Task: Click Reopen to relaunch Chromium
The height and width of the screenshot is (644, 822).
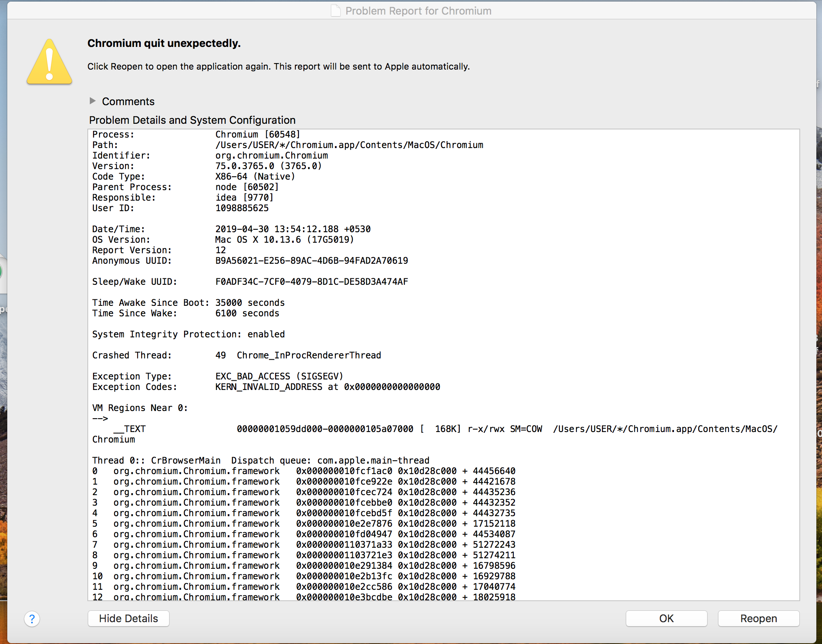Action: pos(758,619)
